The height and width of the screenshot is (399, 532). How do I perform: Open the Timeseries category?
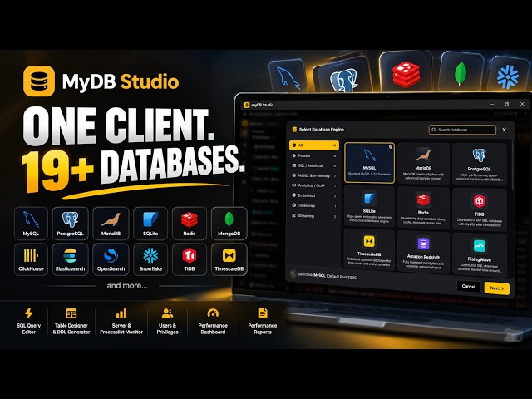point(314,205)
